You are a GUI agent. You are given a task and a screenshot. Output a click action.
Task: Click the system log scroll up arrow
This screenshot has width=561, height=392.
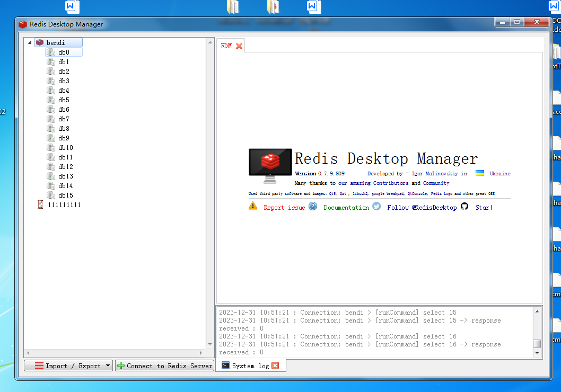point(537,311)
